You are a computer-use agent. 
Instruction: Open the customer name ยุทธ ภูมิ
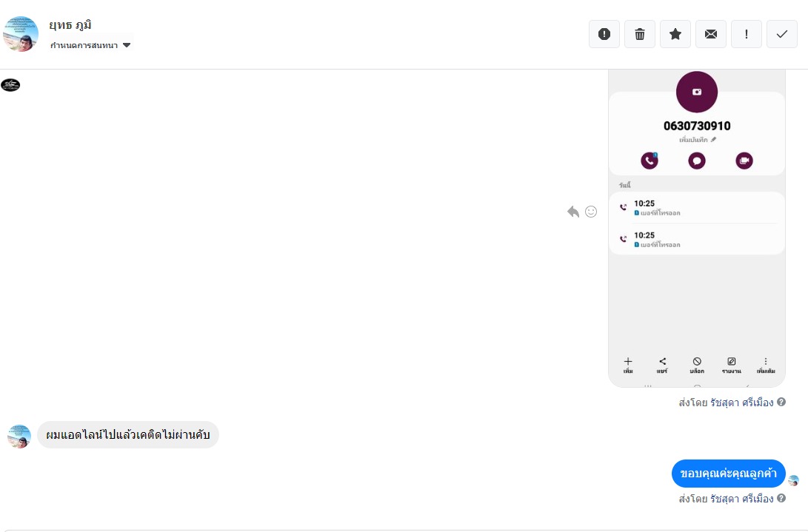coord(71,25)
